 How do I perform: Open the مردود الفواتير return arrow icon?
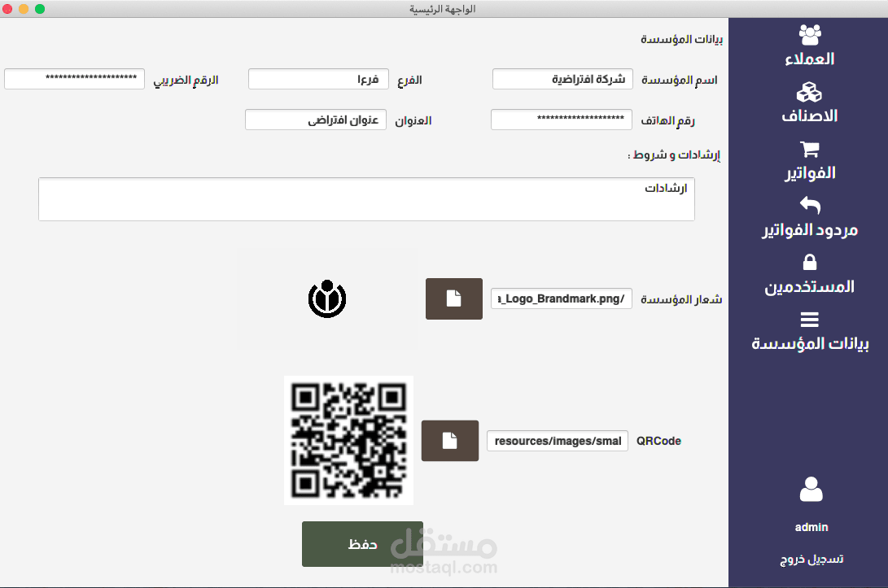pos(810,205)
